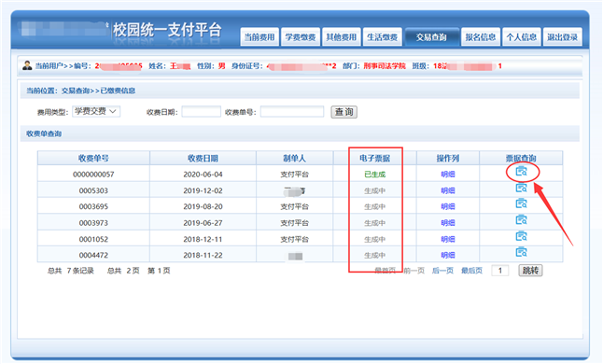Go to 后一页 next page
603x364 pixels.
coord(442,271)
